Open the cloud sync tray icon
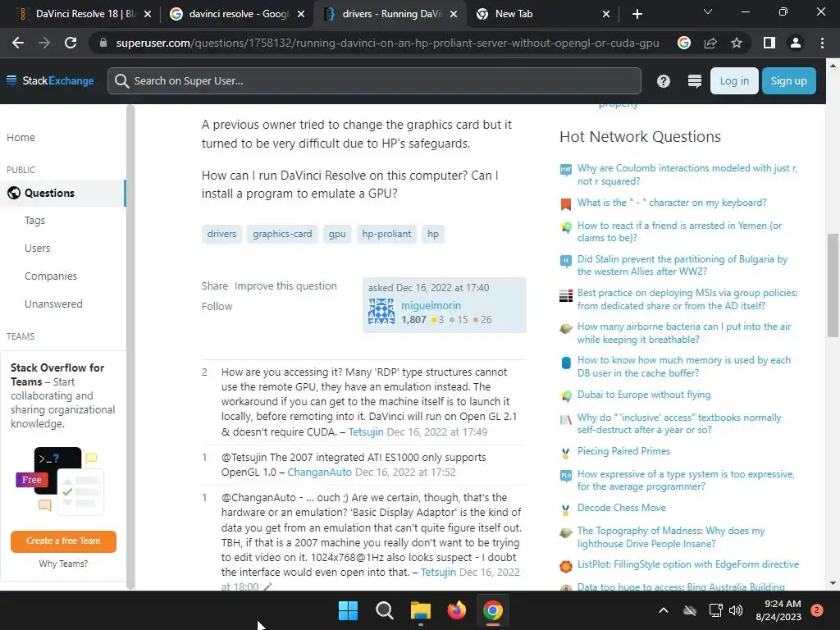This screenshot has width=840, height=630. tap(690, 610)
